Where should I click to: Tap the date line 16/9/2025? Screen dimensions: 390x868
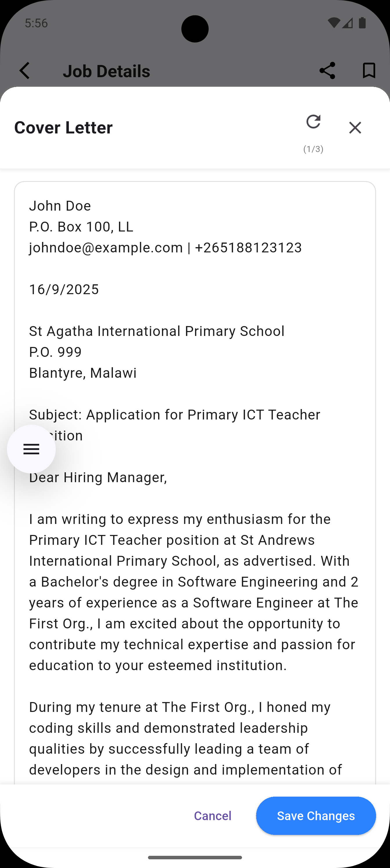point(64,289)
